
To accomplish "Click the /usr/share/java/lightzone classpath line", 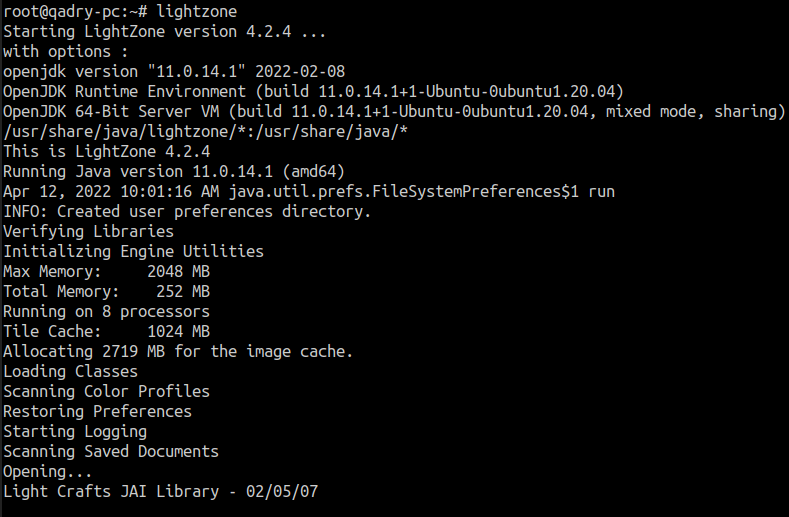I will (x=205, y=132).
